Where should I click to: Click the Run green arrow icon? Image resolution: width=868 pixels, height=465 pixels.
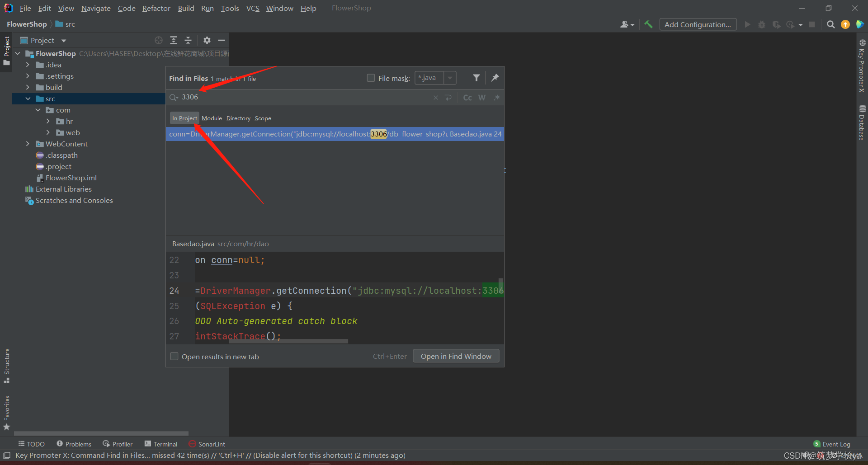click(747, 24)
